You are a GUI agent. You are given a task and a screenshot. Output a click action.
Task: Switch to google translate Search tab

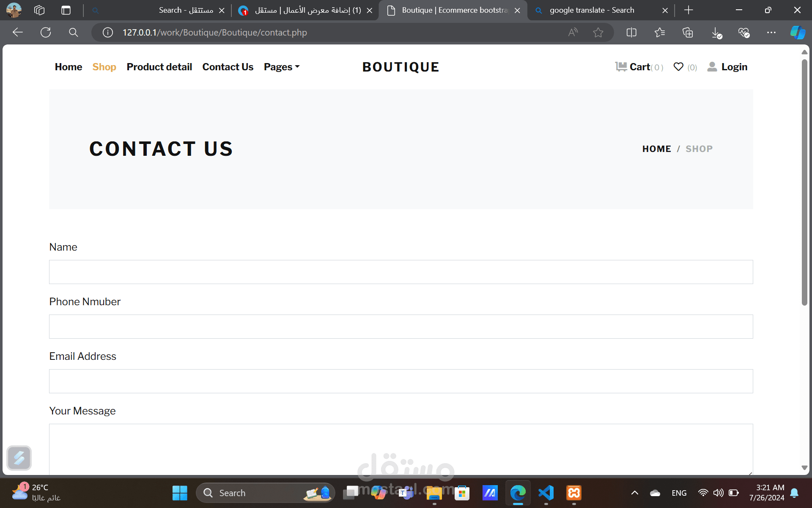(x=592, y=10)
